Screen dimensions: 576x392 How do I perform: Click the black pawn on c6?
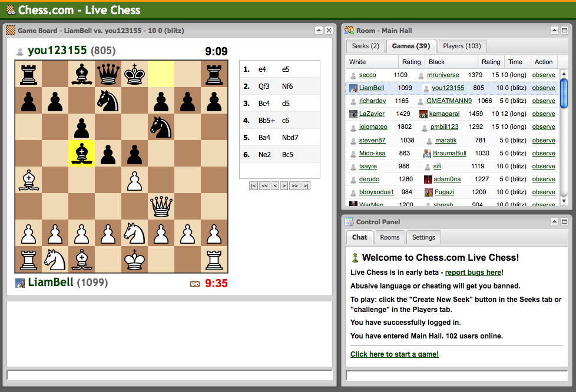tap(81, 128)
